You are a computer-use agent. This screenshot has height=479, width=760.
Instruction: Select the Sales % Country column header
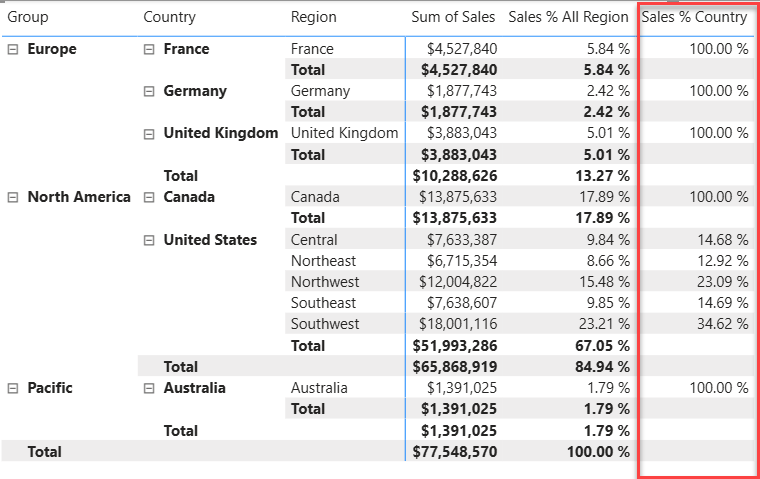[694, 17]
